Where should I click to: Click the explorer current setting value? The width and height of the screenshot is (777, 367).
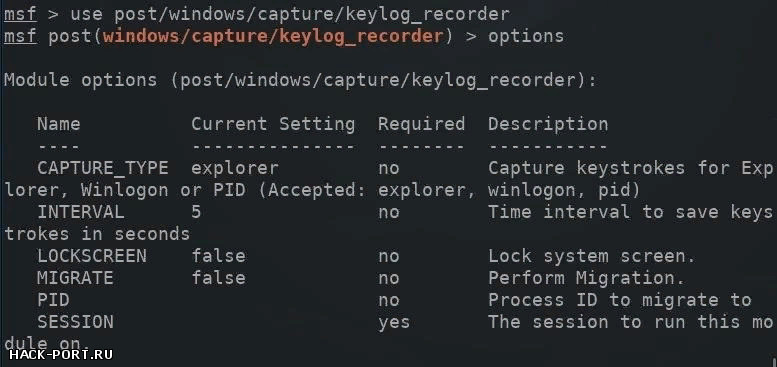coord(235,168)
